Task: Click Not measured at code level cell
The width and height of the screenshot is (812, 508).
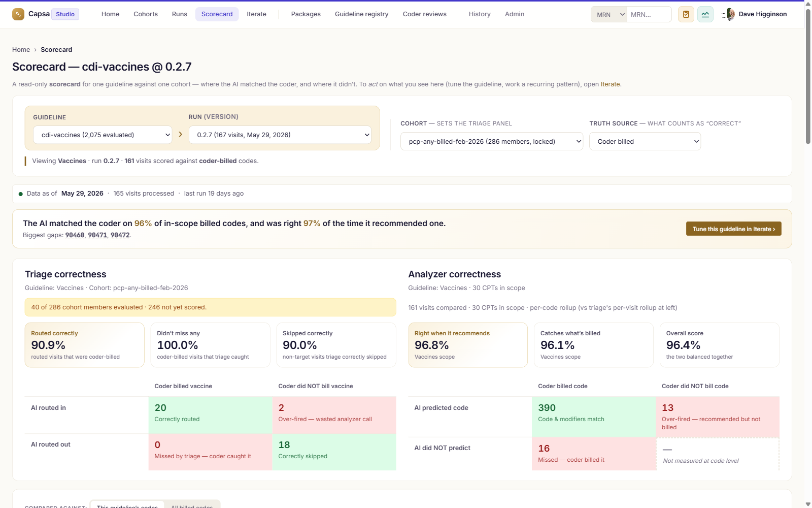Action: [x=718, y=454]
